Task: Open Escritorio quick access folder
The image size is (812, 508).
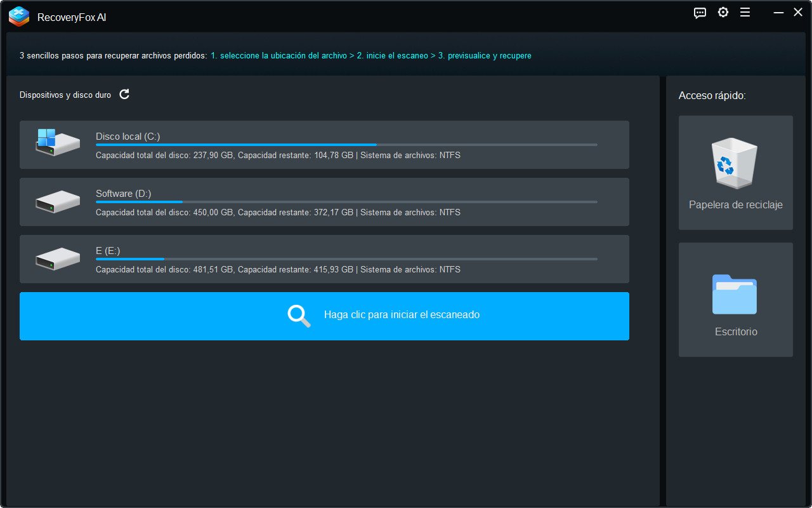Action: coord(735,299)
